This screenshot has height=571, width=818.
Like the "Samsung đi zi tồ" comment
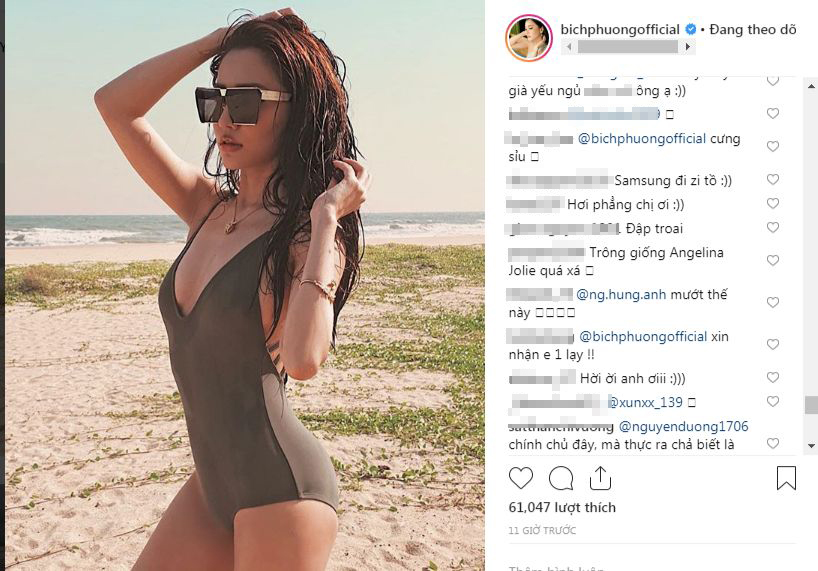[x=773, y=179]
